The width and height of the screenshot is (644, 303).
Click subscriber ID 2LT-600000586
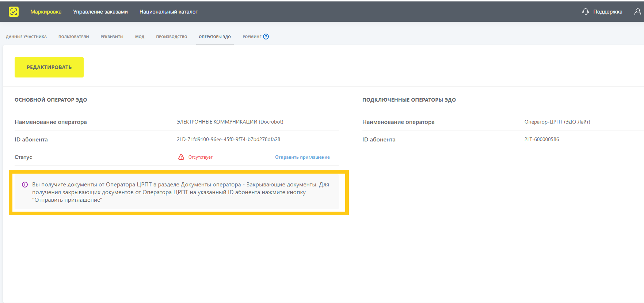(542, 139)
